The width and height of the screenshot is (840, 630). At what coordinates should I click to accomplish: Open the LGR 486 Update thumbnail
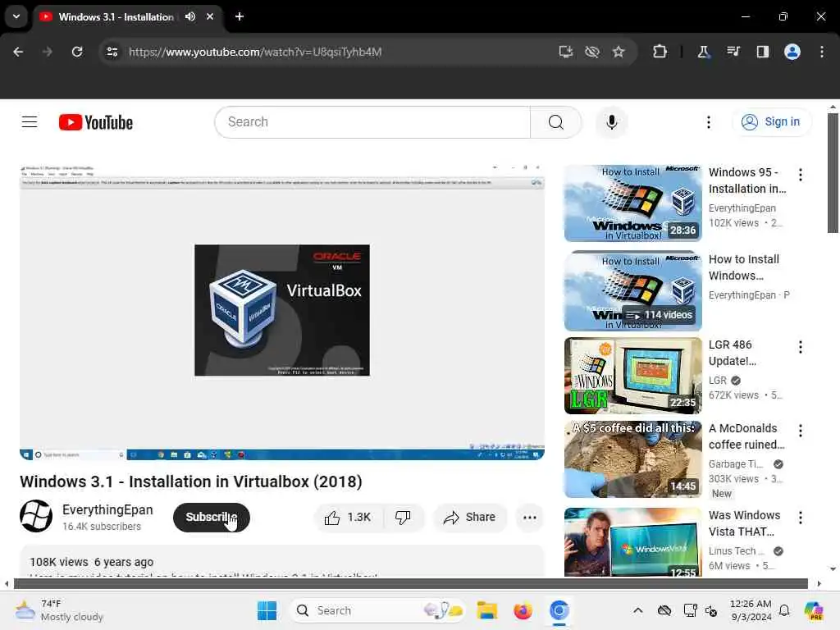632,376
